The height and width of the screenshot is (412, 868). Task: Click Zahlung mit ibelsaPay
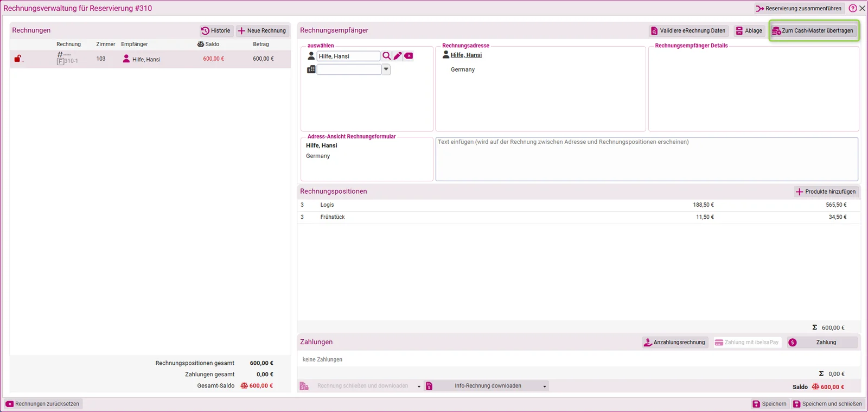coord(747,343)
